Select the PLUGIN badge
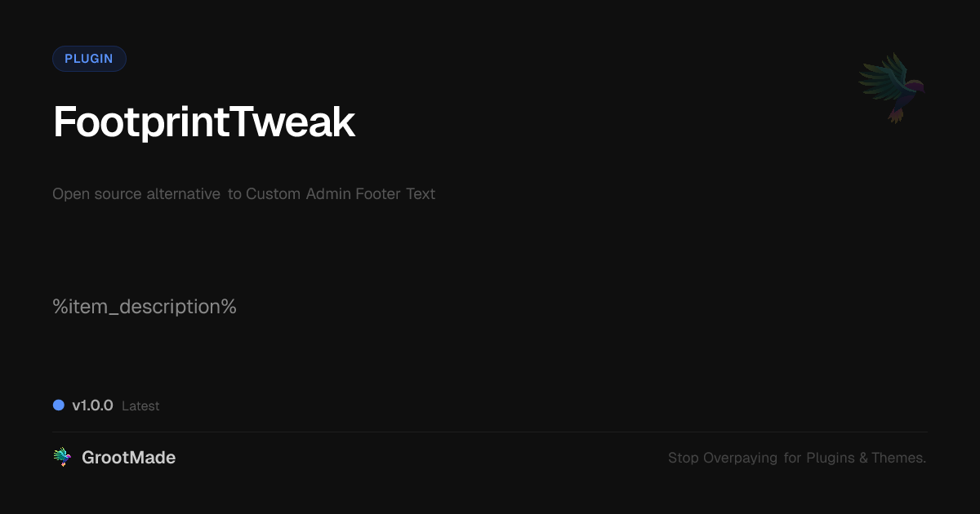 89,59
